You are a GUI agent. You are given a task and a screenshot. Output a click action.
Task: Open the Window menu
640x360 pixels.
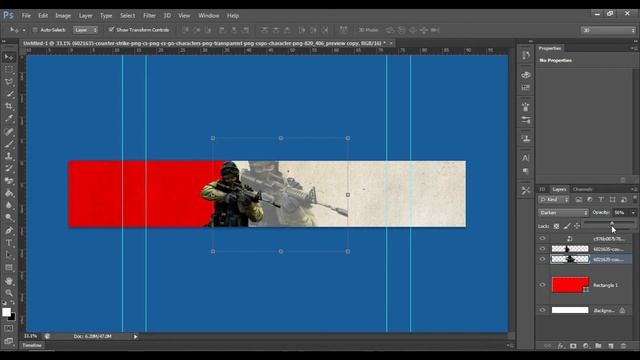(209, 16)
